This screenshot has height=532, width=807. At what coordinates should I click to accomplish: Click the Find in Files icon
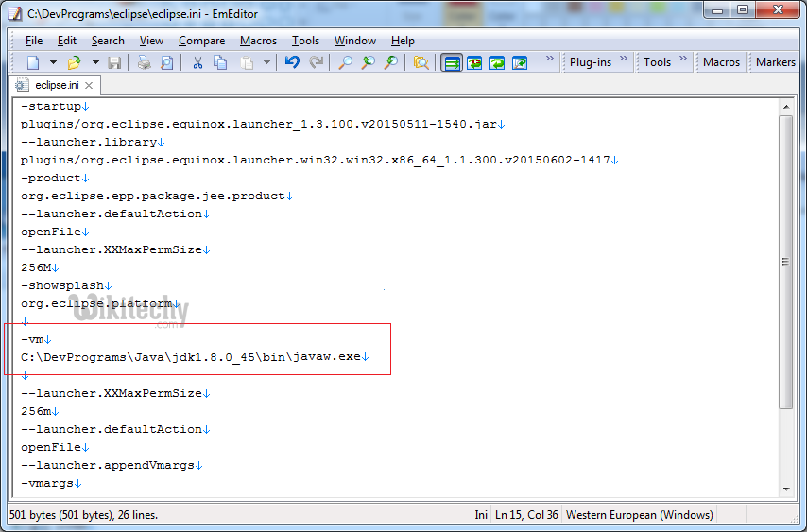click(421, 62)
